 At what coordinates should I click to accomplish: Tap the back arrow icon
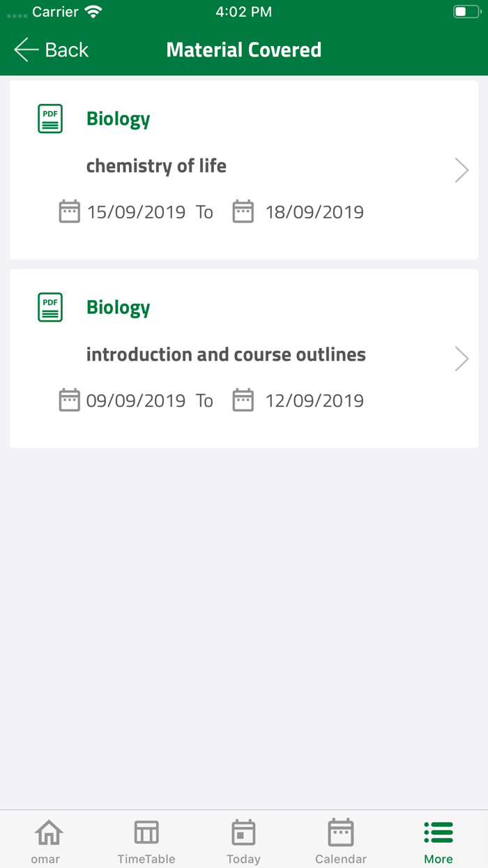[x=26, y=50]
